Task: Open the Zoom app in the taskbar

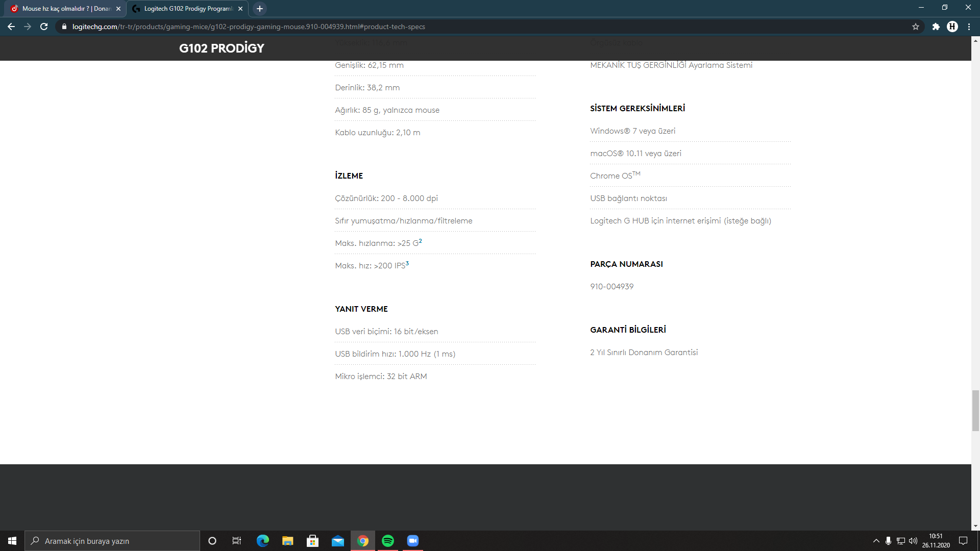Action: pyautogui.click(x=413, y=541)
